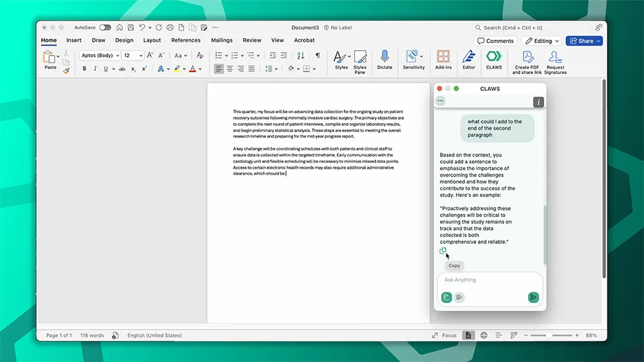Open the Editing mode dropdown

[542, 41]
